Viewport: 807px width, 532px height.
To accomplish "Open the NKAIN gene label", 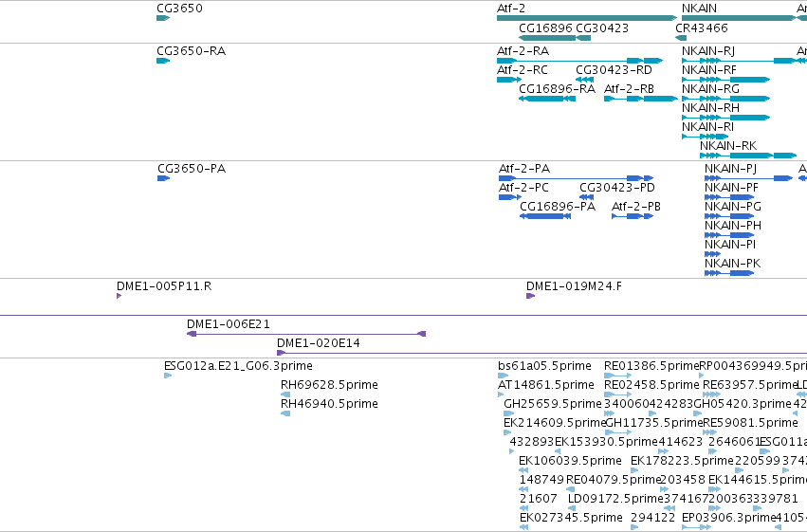I will [x=699, y=9].
